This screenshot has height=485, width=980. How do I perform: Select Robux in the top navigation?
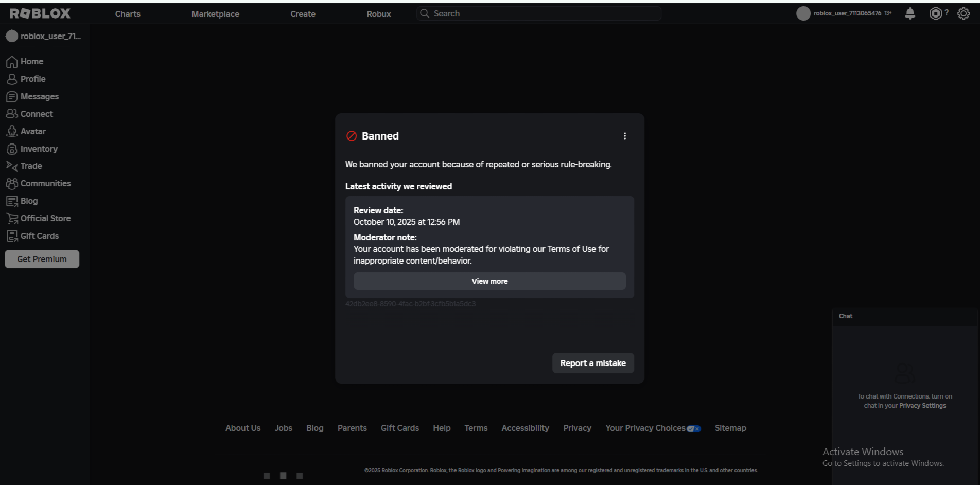pos(379,14)
